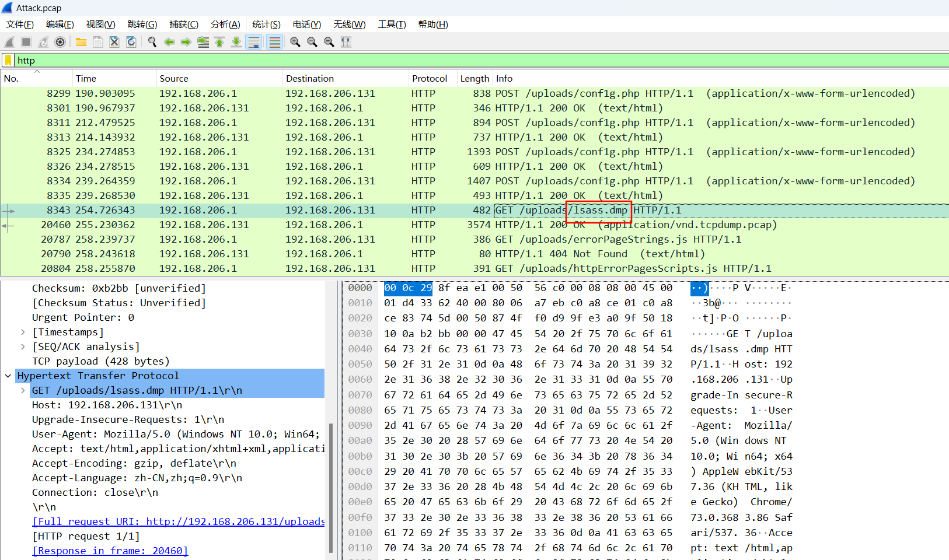949x560 pixels.
Task: Click the stop capture square icon
Action: 26,42
